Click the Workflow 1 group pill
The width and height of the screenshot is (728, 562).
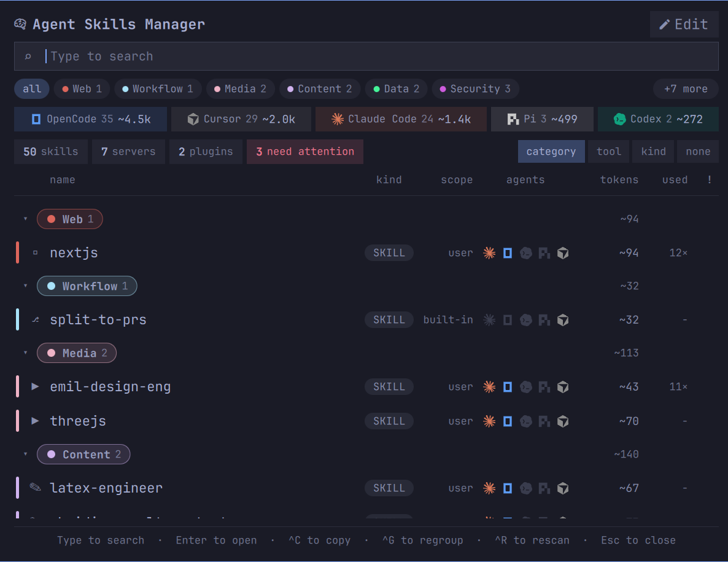(87, 286)
